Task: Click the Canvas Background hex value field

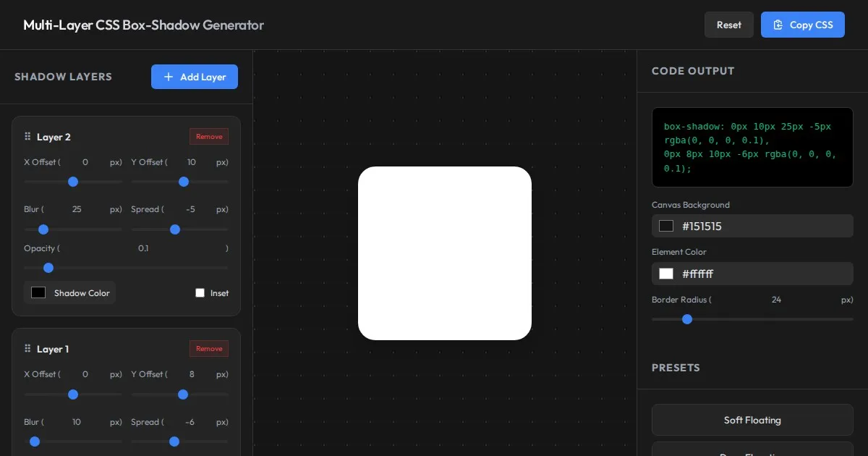Action: point(763,226)
